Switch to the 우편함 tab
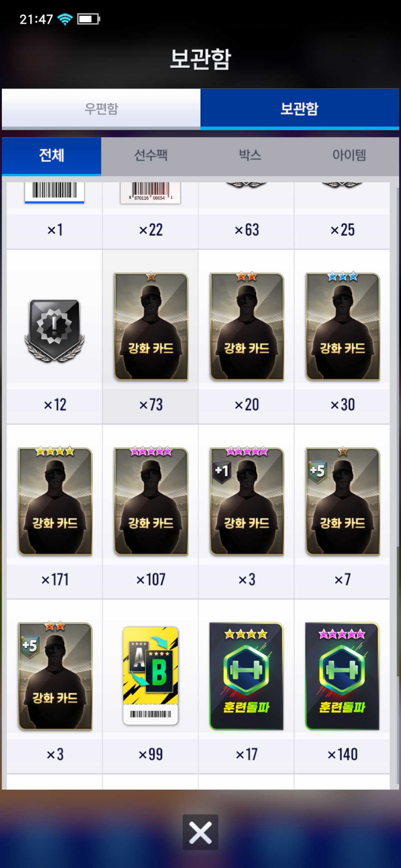401x868 pixels. (101, 109)
